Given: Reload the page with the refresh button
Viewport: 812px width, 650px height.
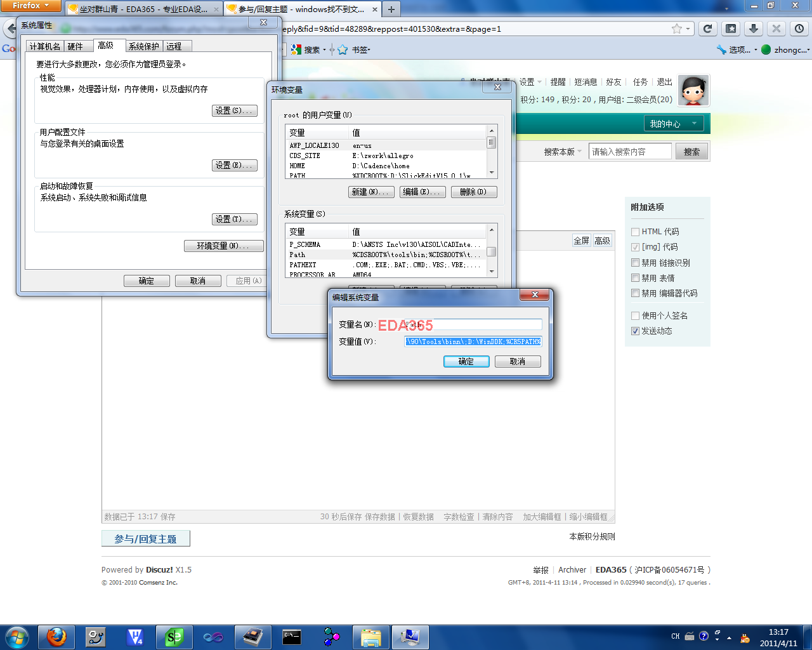Looking at the screenshot, I should click(707, 29).
